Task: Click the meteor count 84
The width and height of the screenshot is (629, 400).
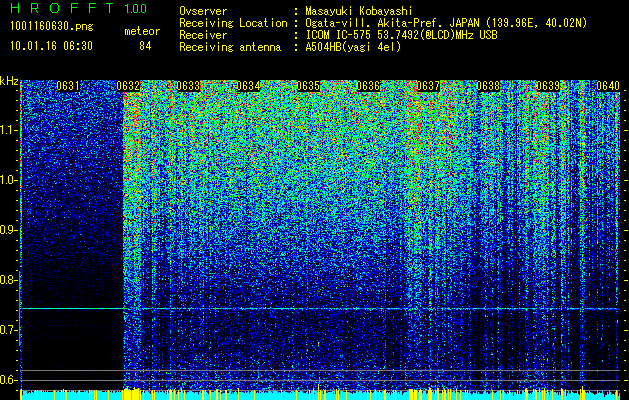Action: [x=145, y=46]
